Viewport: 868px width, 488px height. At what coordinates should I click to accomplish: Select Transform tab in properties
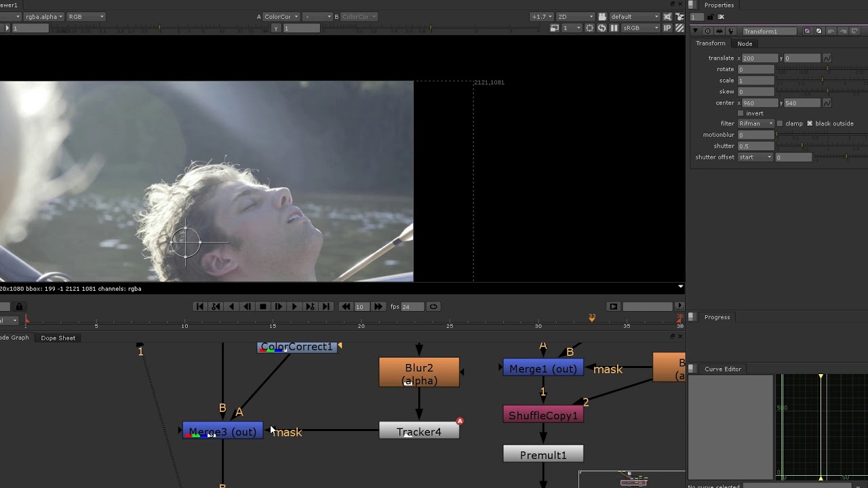point(710,43)
